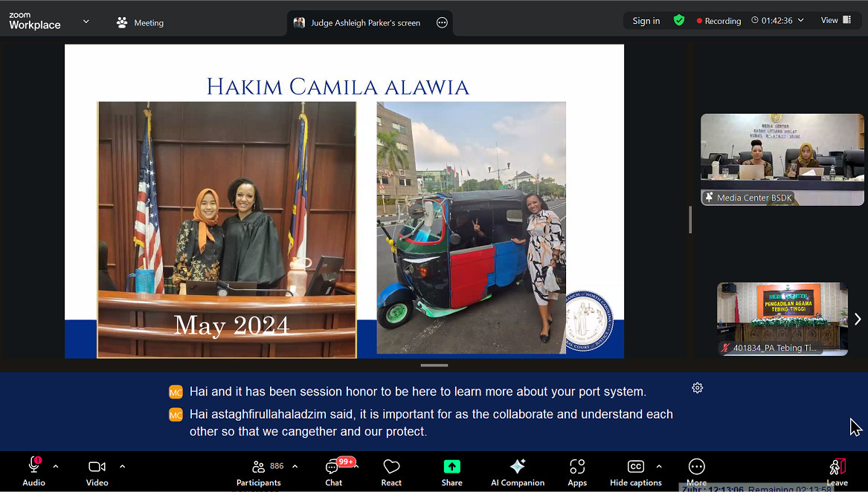Viewport: 868px width, 492px height.
Task: Expand the video options arrow
Action: (x=122, y=467)
